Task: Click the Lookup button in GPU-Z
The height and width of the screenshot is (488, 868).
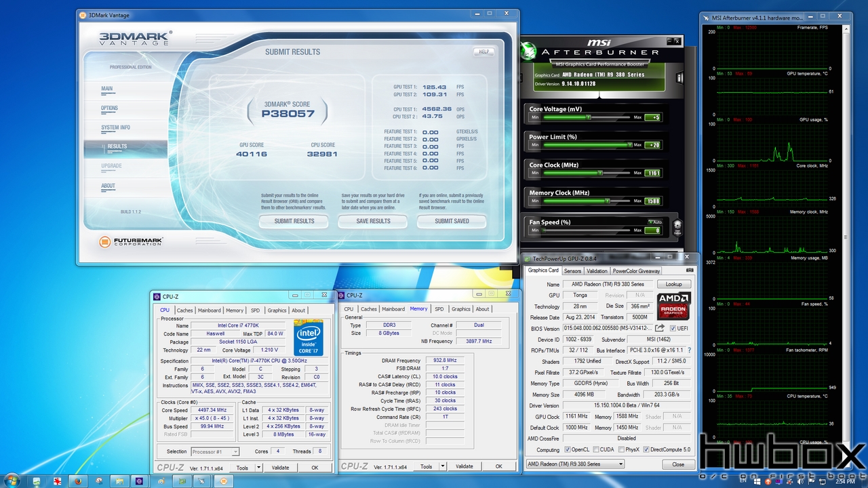Action: click(673, 285)
